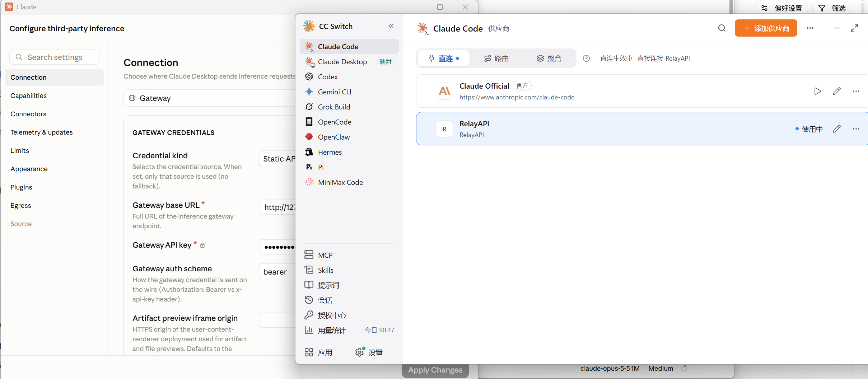The height and width of the screenshot is (379, 868).
Task: Open the Gateway auth scheme dropdown
Action: [x=277, y=272]
